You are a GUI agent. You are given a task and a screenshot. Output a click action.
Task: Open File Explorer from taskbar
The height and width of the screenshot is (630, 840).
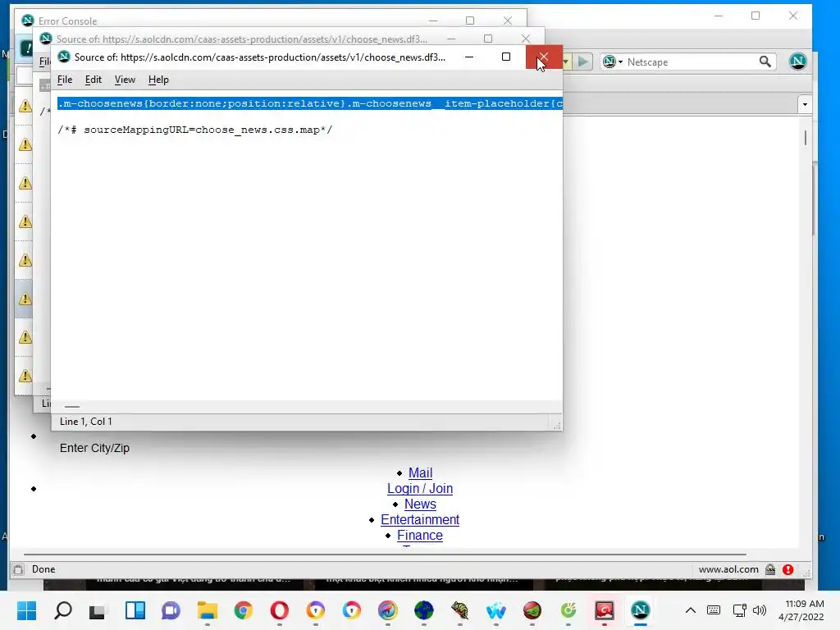click(208, 610)
